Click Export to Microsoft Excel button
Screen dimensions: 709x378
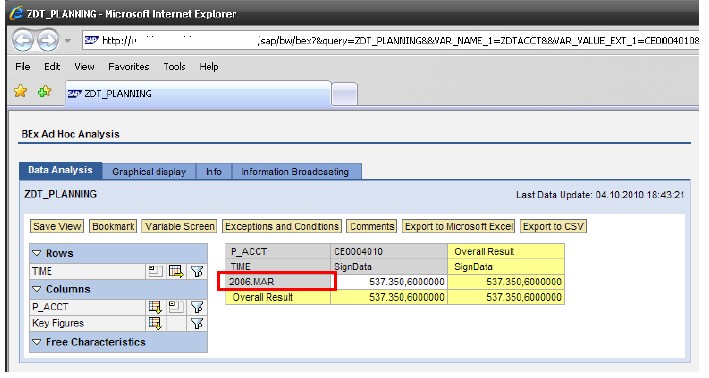click(458, 226)
